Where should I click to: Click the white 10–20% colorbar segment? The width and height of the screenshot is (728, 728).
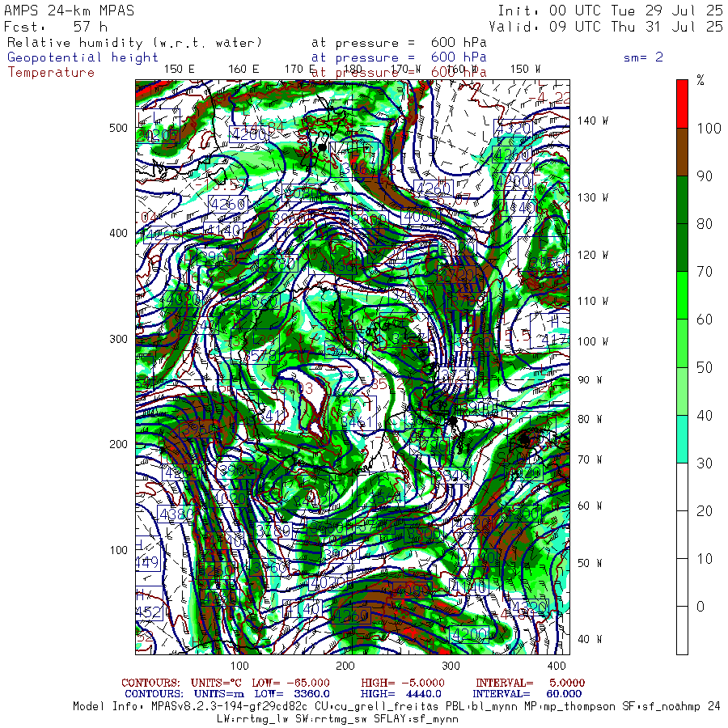(682, 535)
